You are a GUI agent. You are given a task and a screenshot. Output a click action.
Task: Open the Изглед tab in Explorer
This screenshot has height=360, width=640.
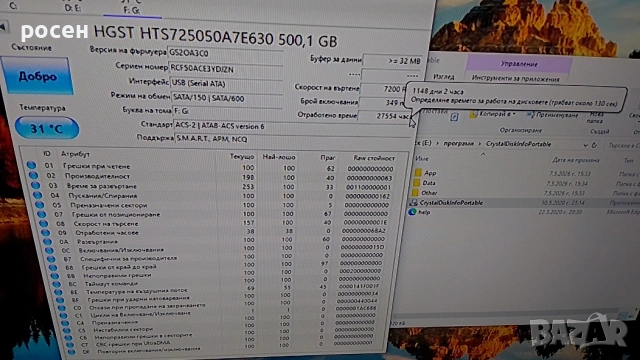(444, 77)
